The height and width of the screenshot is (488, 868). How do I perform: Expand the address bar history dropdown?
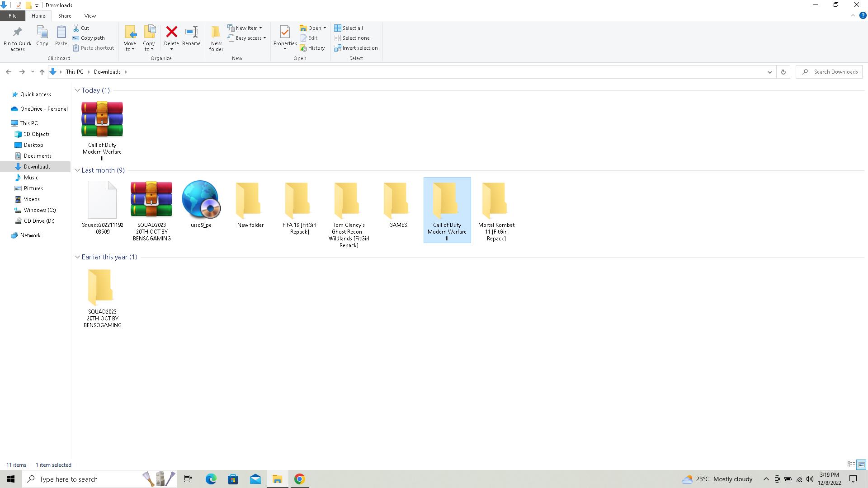[x=769, y=72]
